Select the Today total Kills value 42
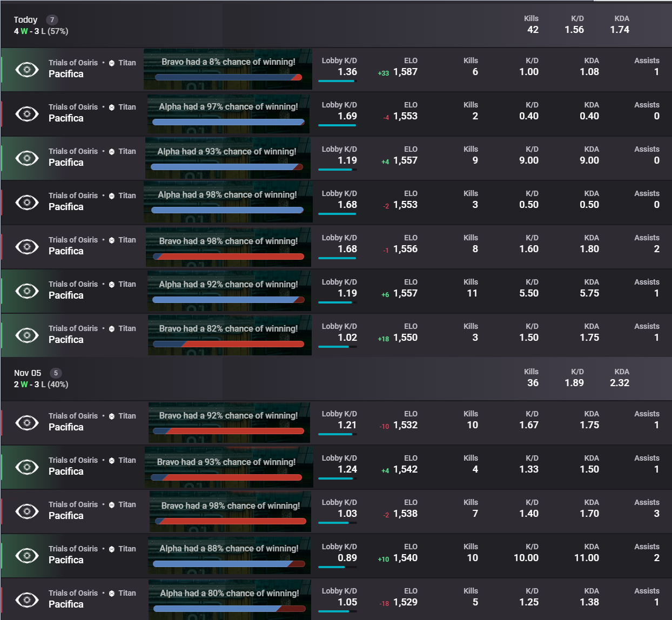 click(533, 30)
